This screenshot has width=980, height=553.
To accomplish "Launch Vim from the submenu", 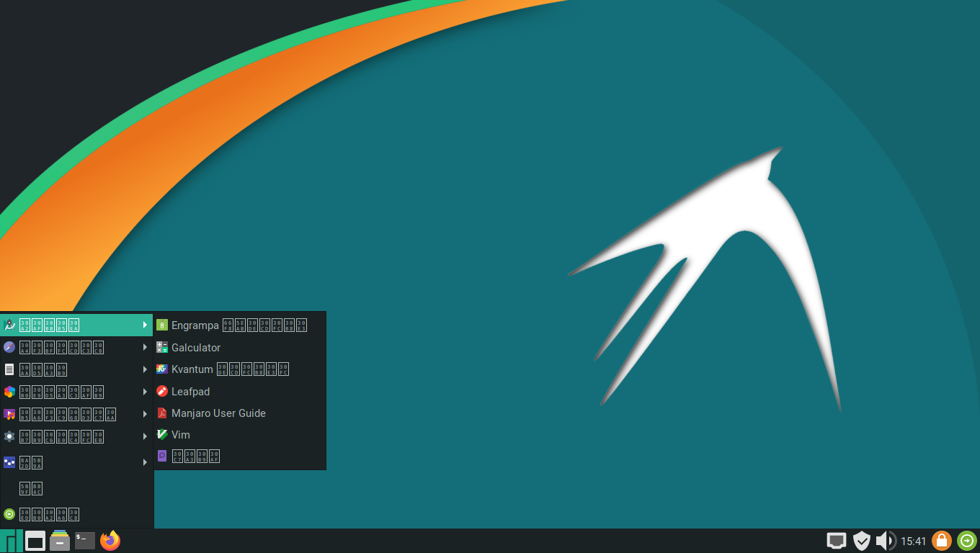I will (x=240, y=435).
